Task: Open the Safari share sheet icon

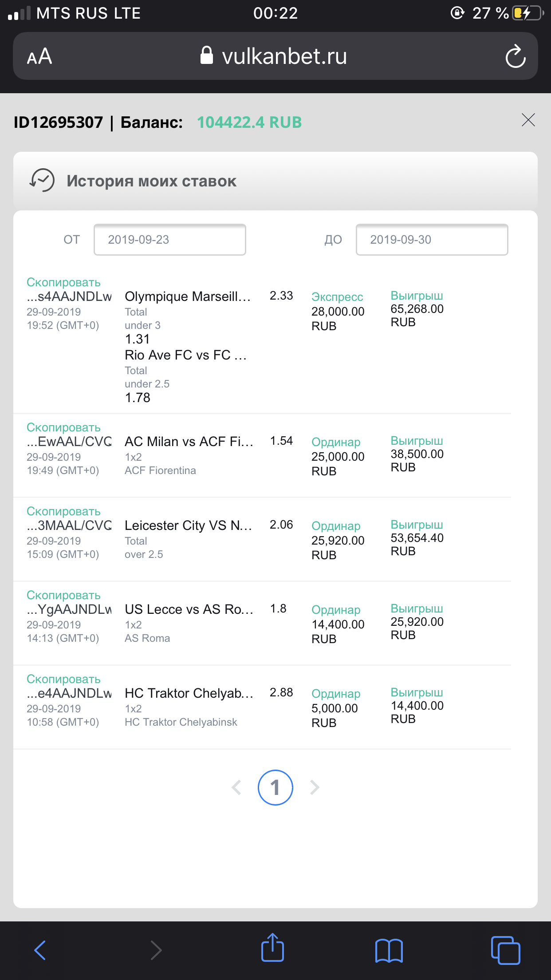Action: [x=272, y=948]
